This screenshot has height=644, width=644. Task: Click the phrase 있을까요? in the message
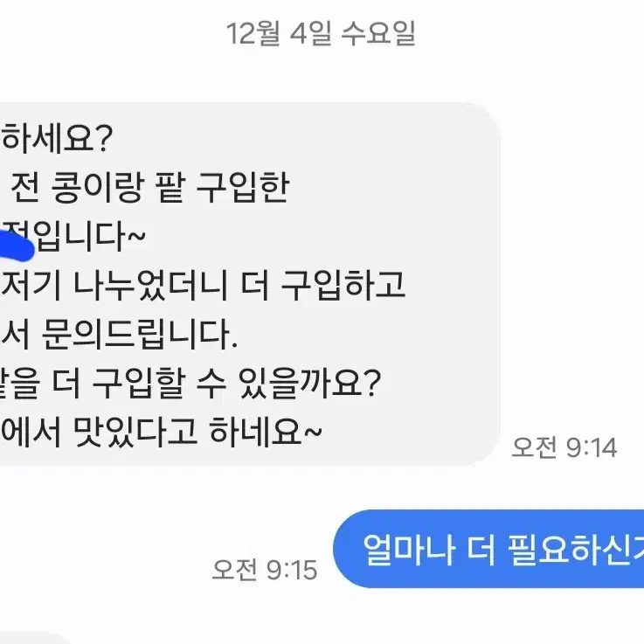pos(309,383)
